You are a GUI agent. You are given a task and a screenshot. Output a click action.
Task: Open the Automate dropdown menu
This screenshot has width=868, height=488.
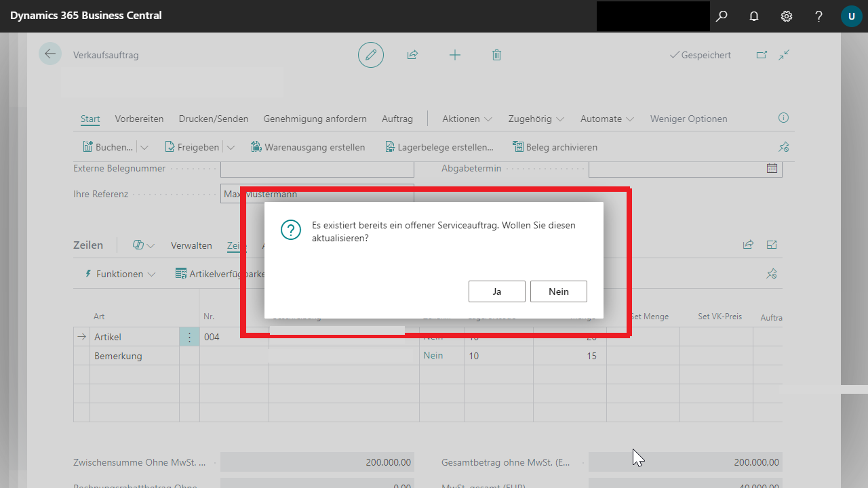tap(607, 119)
